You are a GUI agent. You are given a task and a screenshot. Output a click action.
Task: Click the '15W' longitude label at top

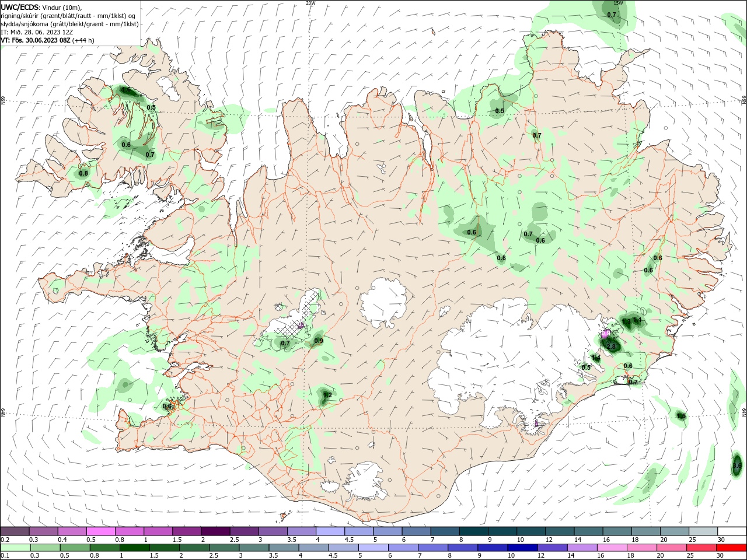point(619,3)
